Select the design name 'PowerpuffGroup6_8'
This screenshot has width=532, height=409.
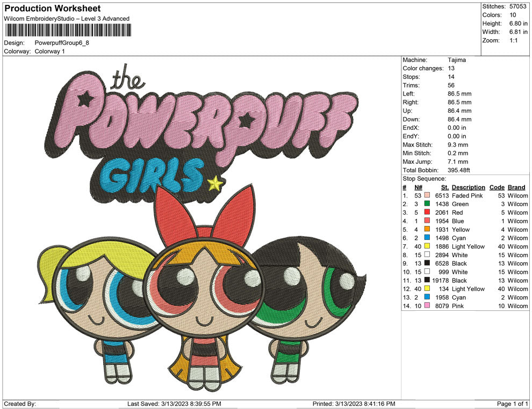(62, 43)
